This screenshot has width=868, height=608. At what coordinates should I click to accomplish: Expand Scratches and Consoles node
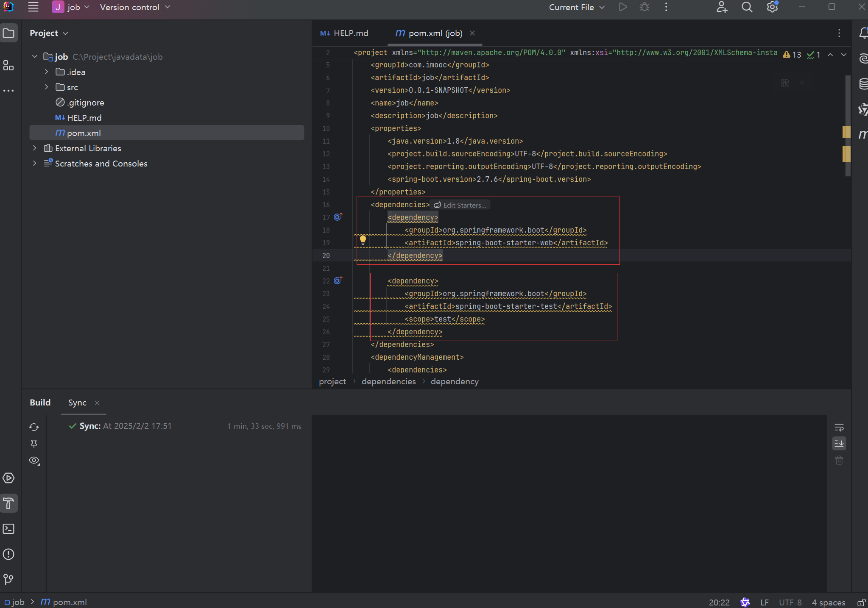tap(35, 164)
